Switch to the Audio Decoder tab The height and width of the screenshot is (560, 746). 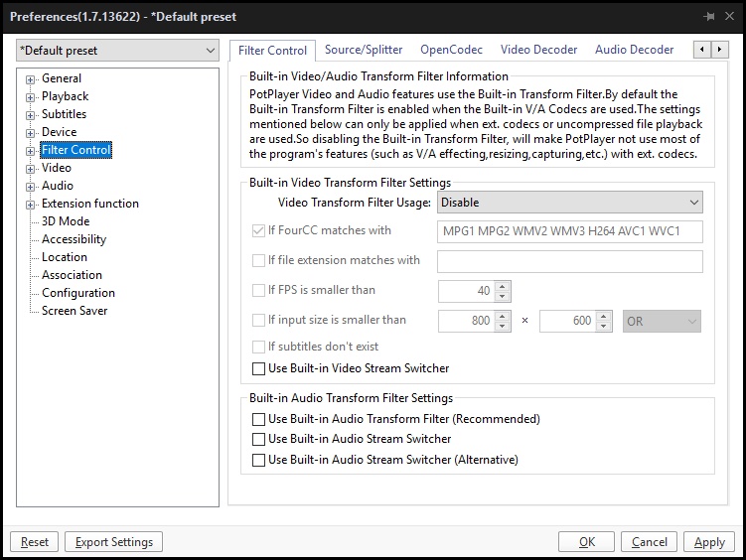point(634,50)
